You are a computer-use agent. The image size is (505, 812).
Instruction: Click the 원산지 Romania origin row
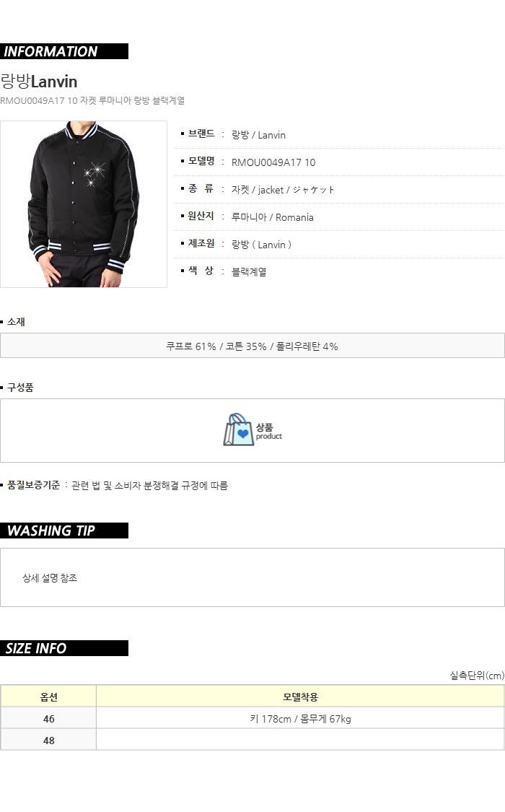(338, 217)
